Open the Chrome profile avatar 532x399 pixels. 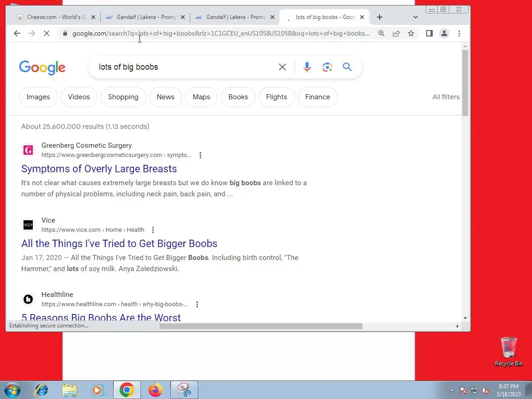pyautogui.click(x=444, y=33)
